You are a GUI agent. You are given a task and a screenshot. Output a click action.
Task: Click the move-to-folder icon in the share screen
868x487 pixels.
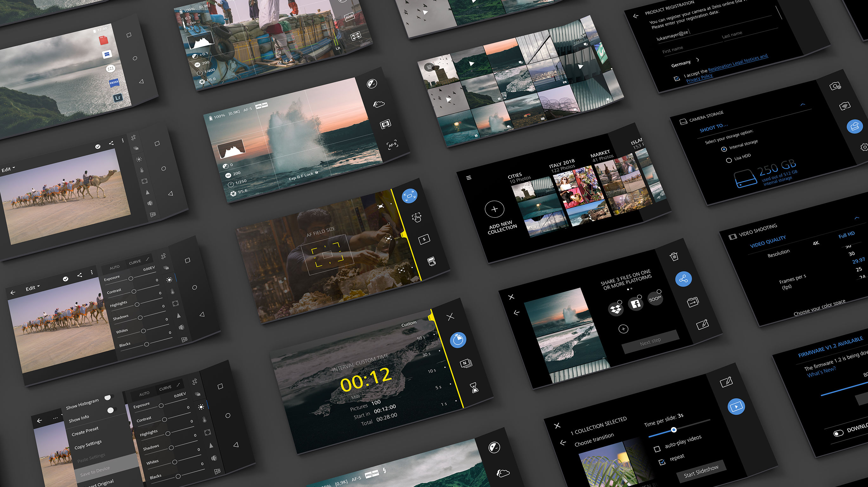pos(693,302)
